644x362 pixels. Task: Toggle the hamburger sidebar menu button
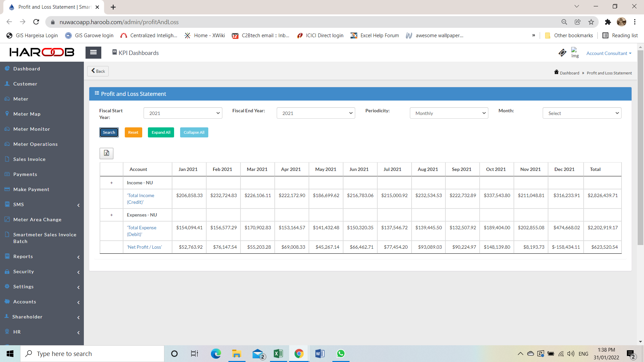coord(93,52)
